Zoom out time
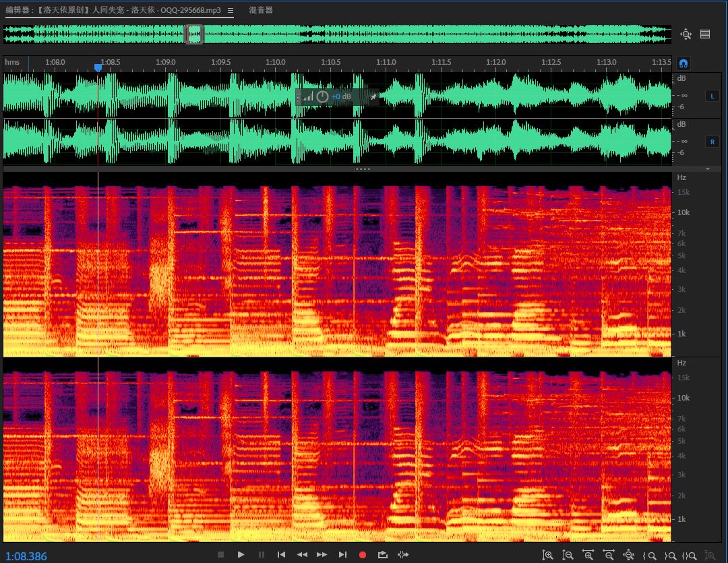 [x=608, y=555]
